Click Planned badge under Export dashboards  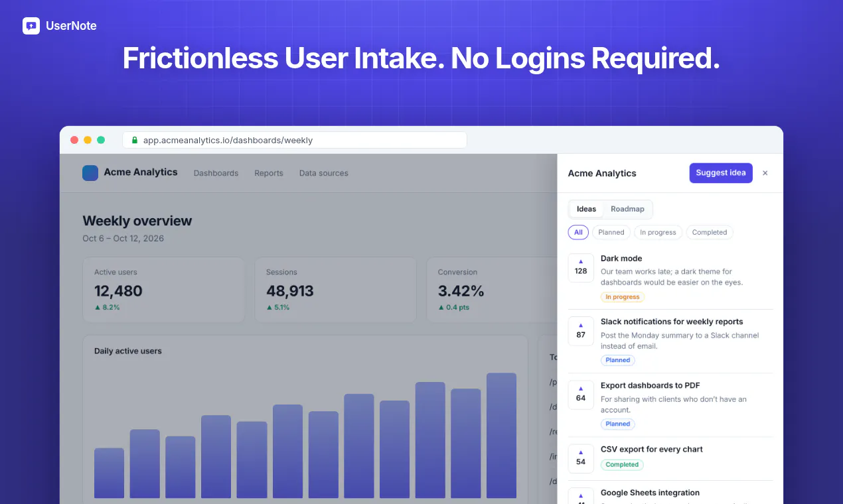pyautogui.click(x=618, y=424)
